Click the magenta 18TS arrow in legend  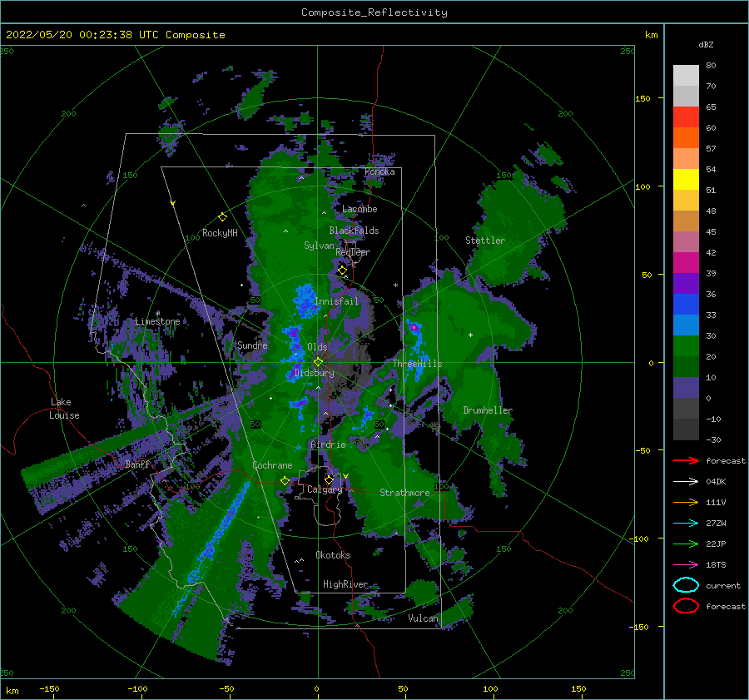pos(686,565)
